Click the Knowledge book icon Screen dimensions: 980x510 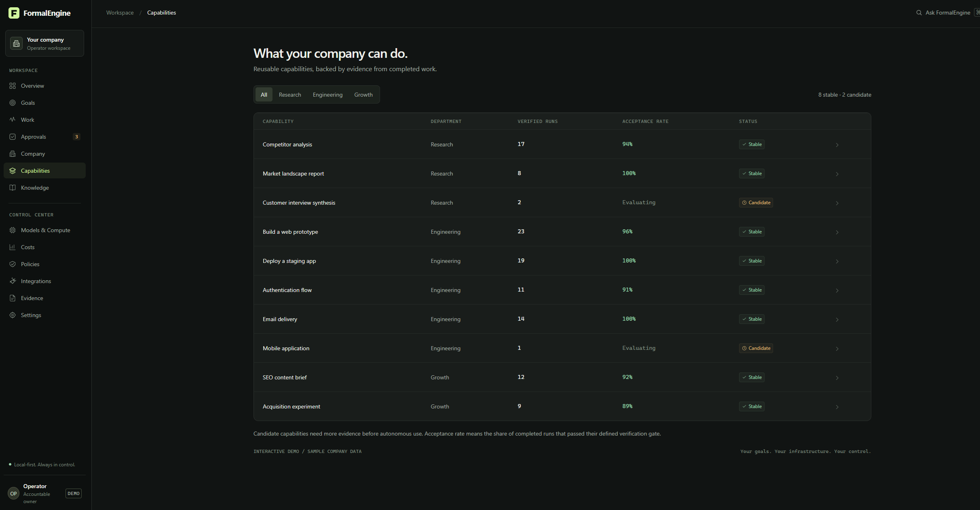pyautogui.click(x=13, y=188)
